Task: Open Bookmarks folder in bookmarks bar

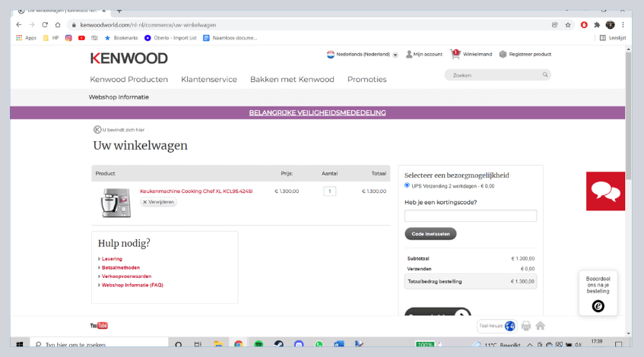Action: 122,38
